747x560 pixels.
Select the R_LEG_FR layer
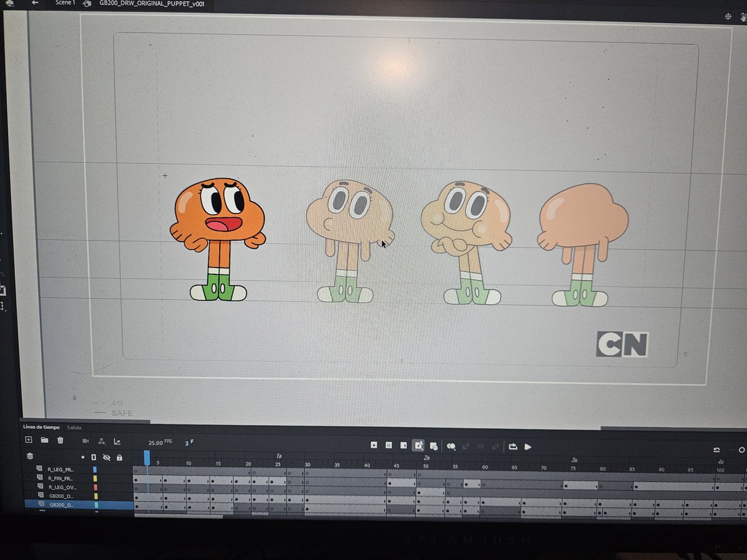[x=60, y=469]
